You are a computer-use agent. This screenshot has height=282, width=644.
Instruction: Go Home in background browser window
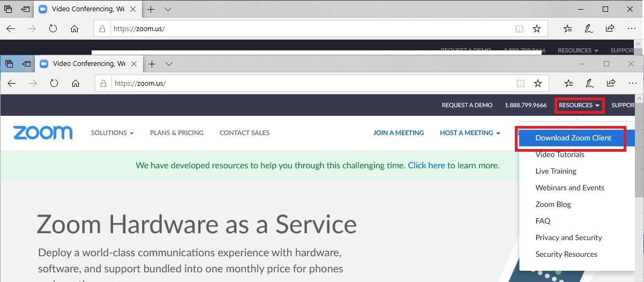(x=74, y=28)
